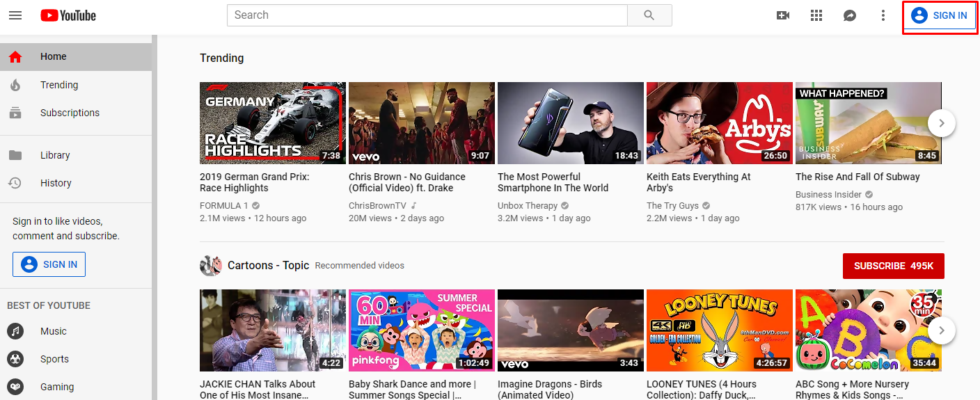
Task: Select History in the sidebar
Action: click(76, 183)
